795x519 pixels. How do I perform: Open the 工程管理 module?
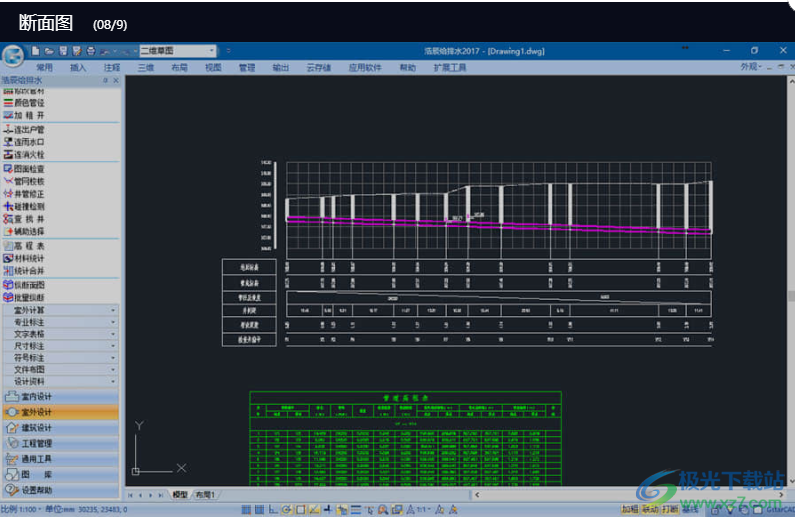point(60,443)
